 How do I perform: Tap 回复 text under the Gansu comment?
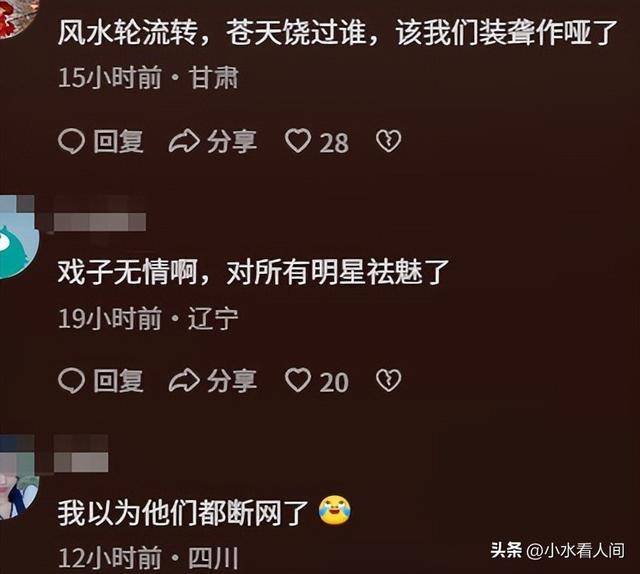click(x=118, y=142)
